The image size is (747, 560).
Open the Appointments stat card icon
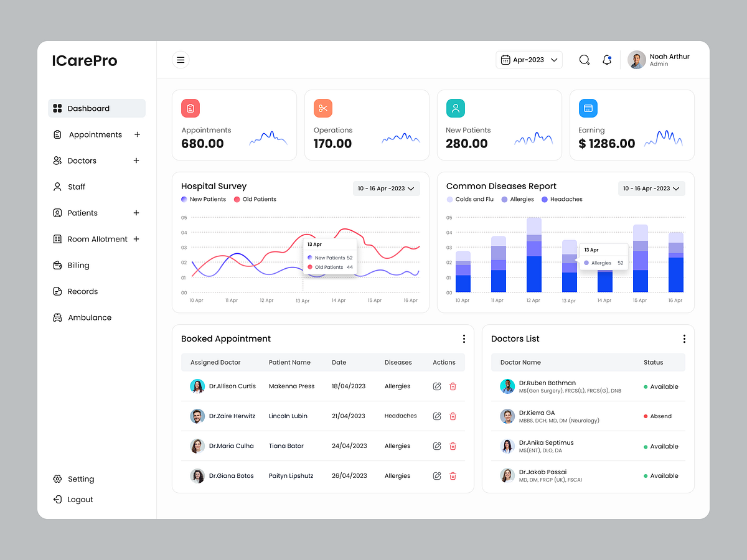[x=190, y=108]
